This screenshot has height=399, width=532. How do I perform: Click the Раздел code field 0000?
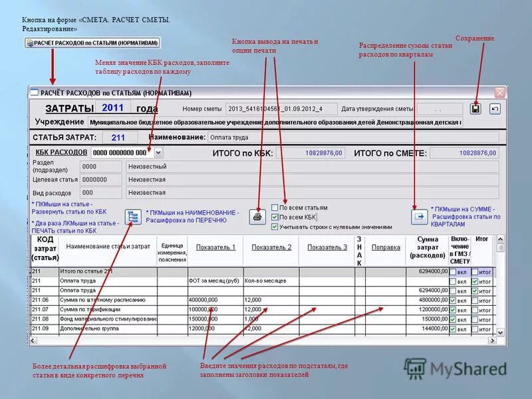tap(101, 167)
